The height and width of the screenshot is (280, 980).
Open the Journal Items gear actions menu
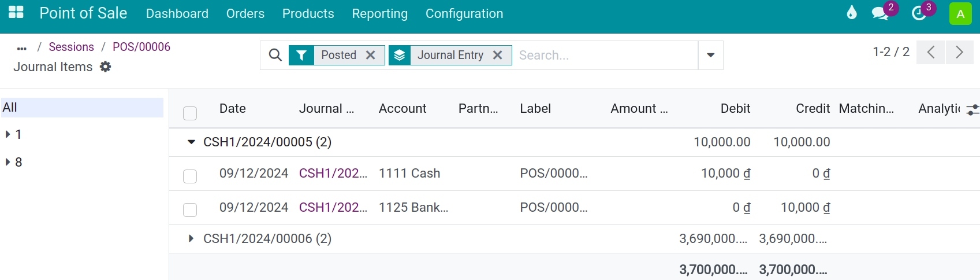pyautogui.click(x=105, y=67)
